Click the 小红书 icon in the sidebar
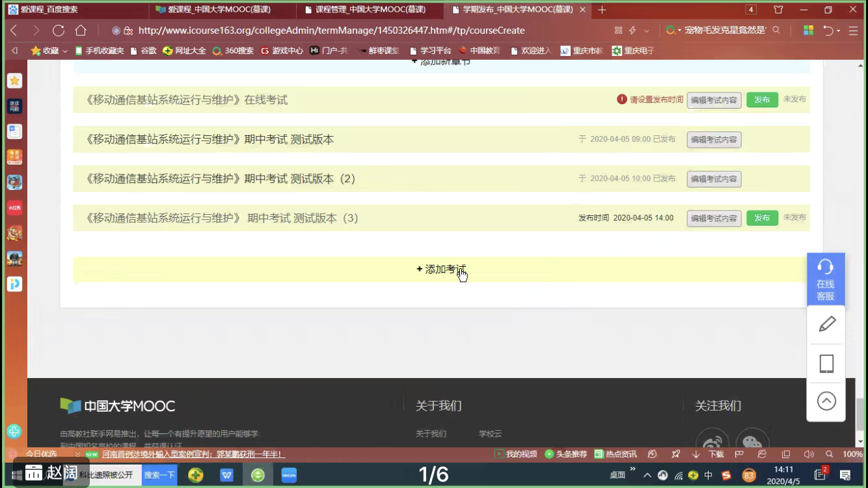 point(14,208)
